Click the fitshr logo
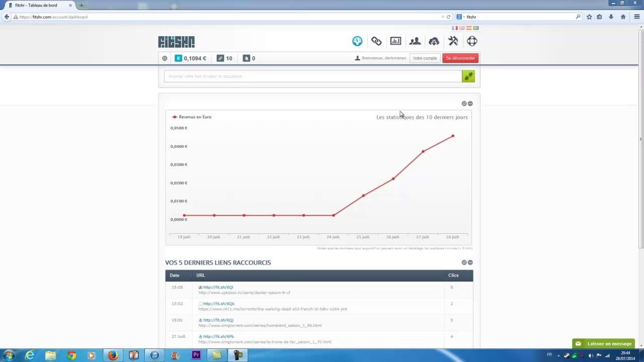Screen dimensions: 644x362 pos(176,42)
